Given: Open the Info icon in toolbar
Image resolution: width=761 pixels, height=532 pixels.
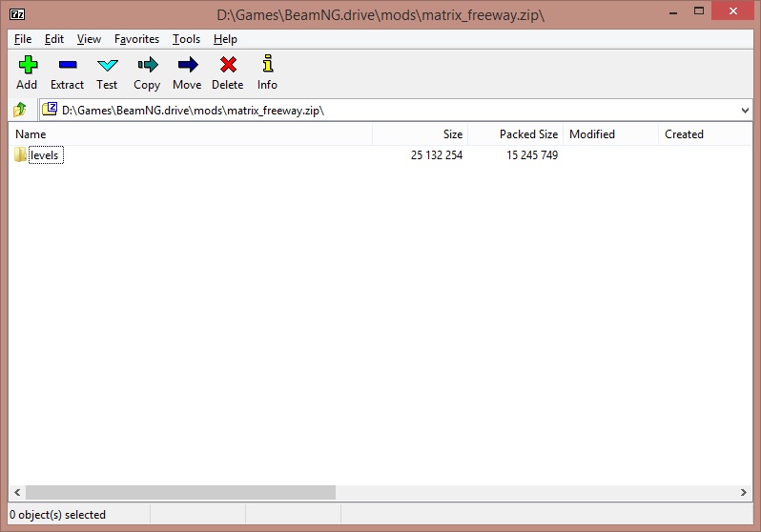Looking at the screenshot, I should pos(267,63).
